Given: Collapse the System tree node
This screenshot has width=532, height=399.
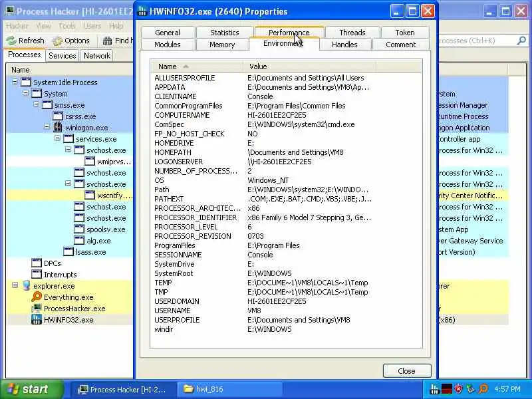Looking at the screenshot, I should [x=26, y=93].
